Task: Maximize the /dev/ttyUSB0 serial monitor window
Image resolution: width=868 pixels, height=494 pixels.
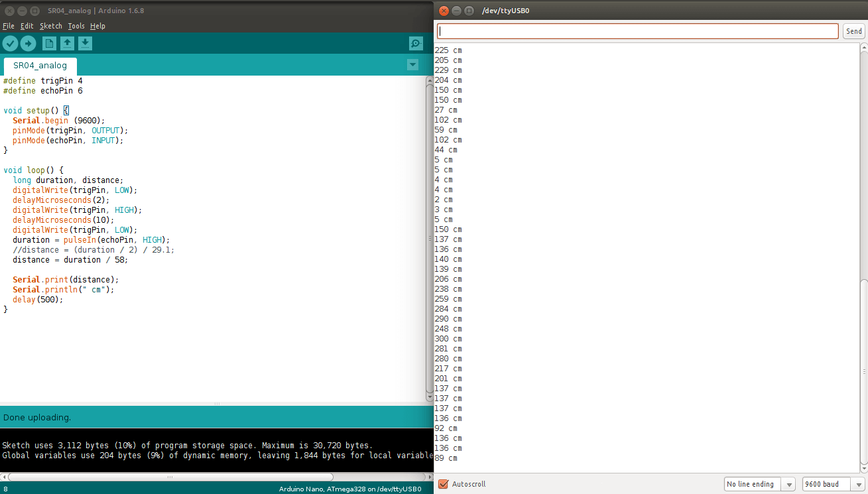Action: [469, 11]
